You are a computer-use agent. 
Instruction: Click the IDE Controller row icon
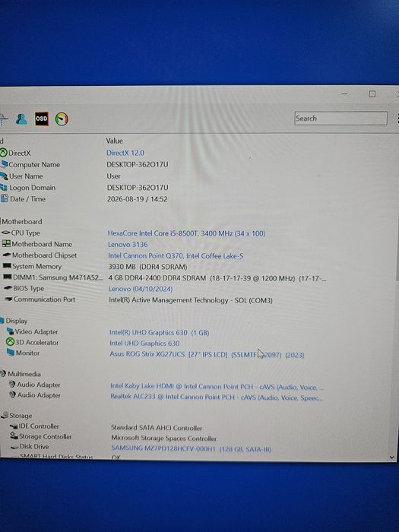[14, 426]
